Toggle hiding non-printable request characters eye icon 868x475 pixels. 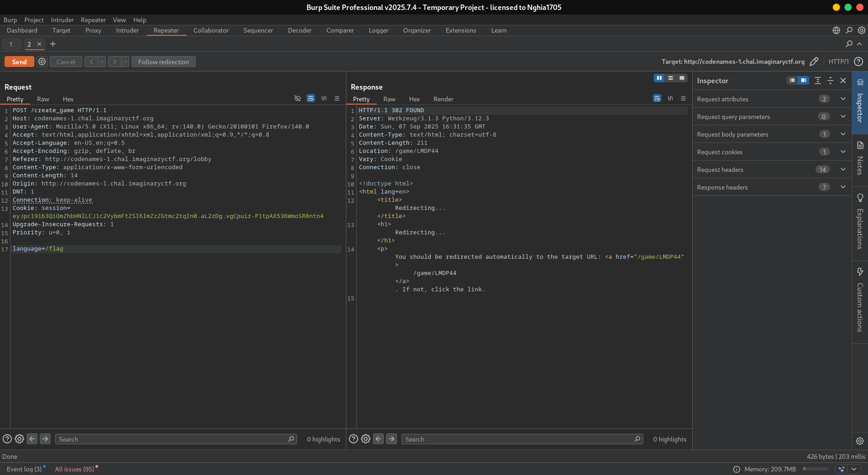coord(297,99)
